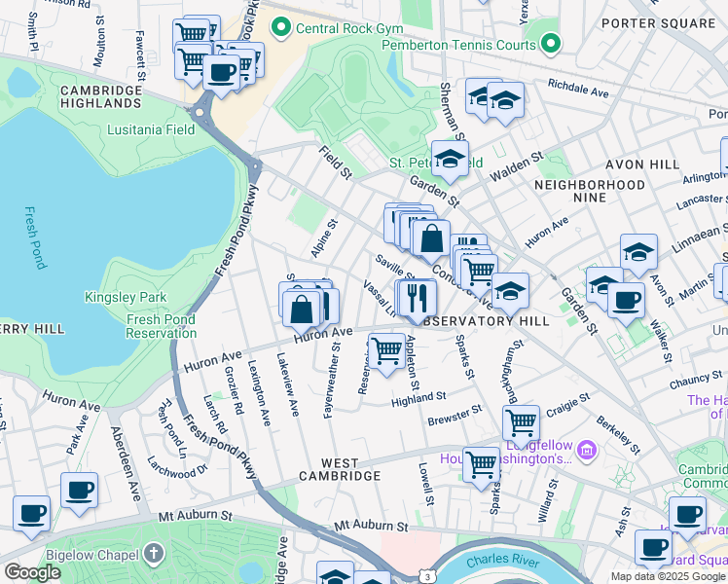Image resolution: width=728 pixels, height=584 pixels.
Task: Select the CAMBRIDGE HIGHLANDS label
Action: 101,97
